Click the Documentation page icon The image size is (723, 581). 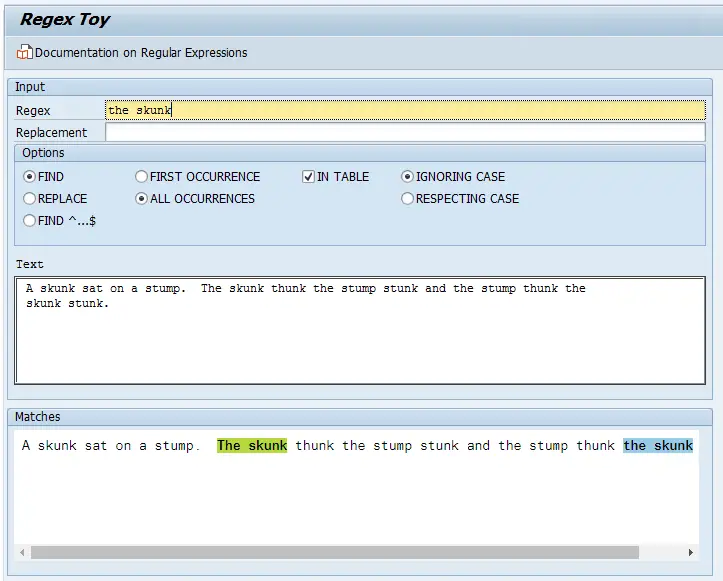(25, 52)
